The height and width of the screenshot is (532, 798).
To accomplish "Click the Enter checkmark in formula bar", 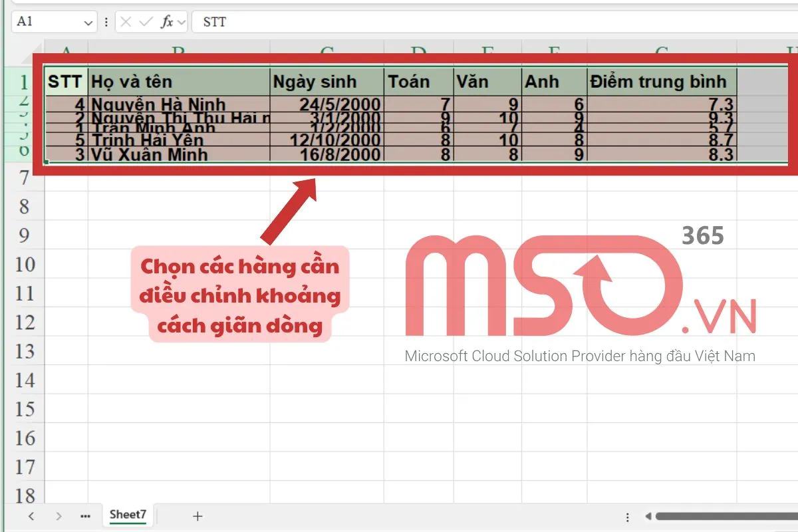I will 146,22.
